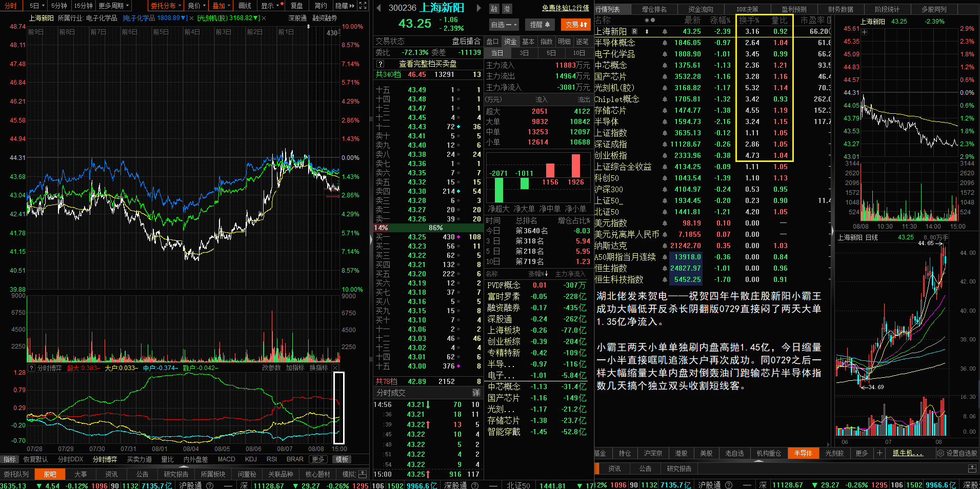Select 当日 period for capital flow
The image size is (980, 489).
point(497,53)
